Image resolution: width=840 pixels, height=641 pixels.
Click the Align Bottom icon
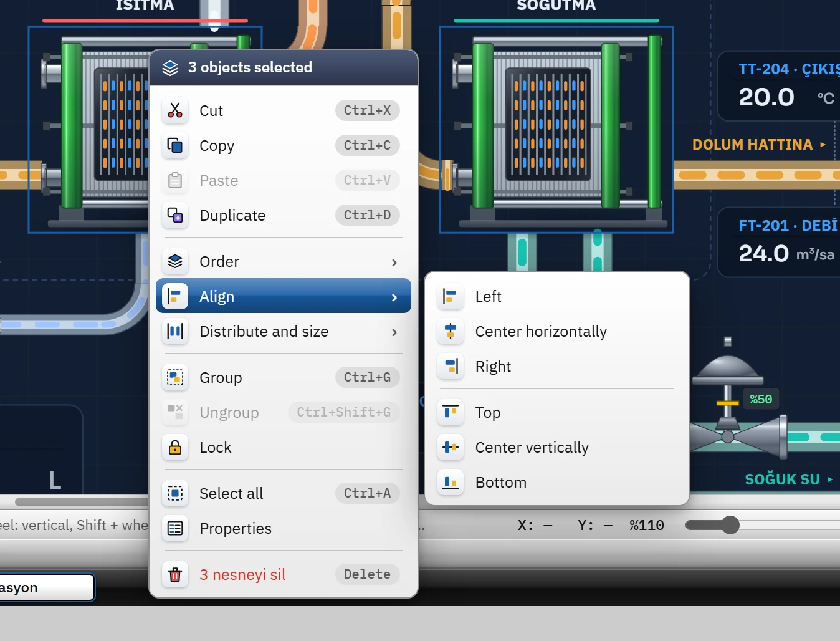451,482
